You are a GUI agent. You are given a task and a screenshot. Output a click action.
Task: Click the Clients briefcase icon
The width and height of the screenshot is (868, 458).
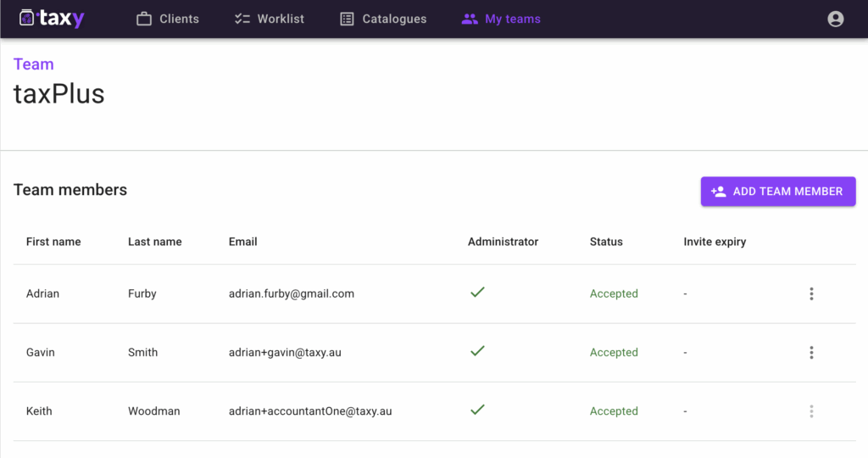tap(144, 19)
